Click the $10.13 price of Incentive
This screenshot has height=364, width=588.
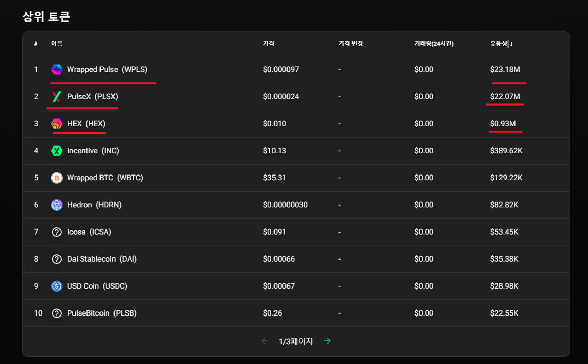tap(275, 151)
